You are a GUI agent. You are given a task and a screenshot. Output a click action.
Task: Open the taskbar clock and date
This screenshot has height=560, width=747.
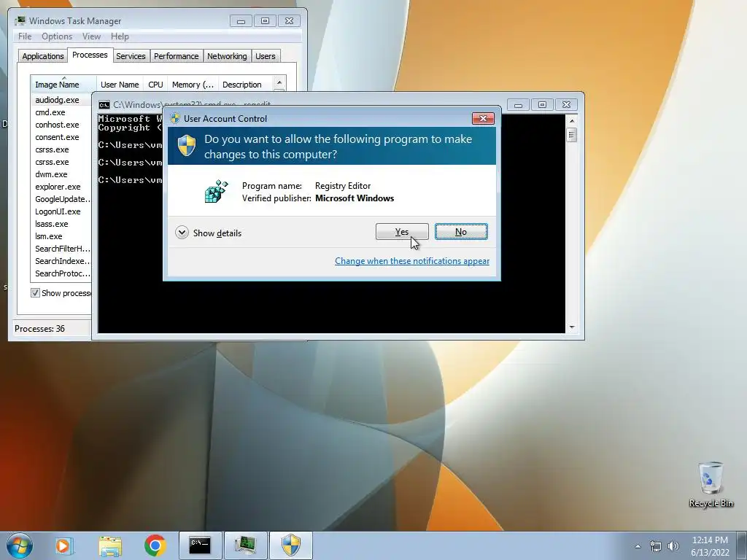point(710,546)
